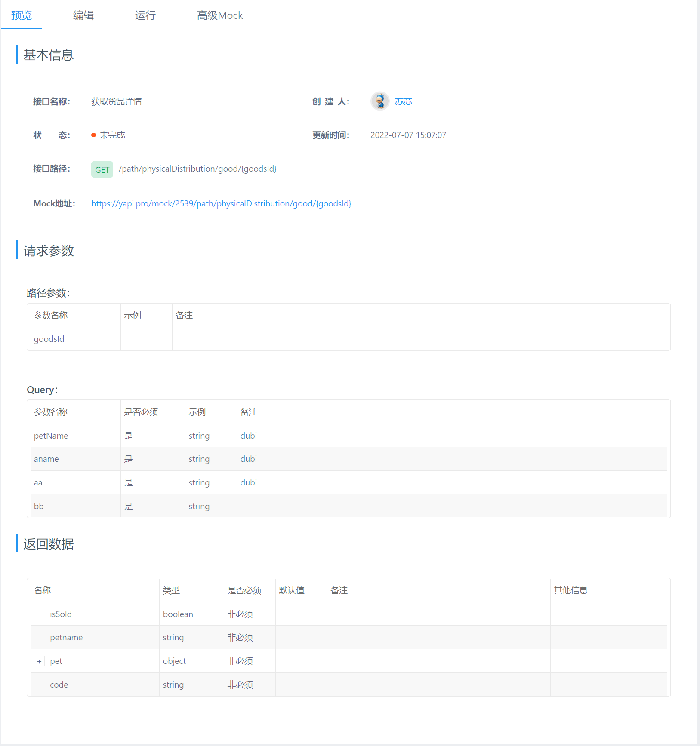
Task: Select the goodsId path parameter row
Action: tap(49, 339)
